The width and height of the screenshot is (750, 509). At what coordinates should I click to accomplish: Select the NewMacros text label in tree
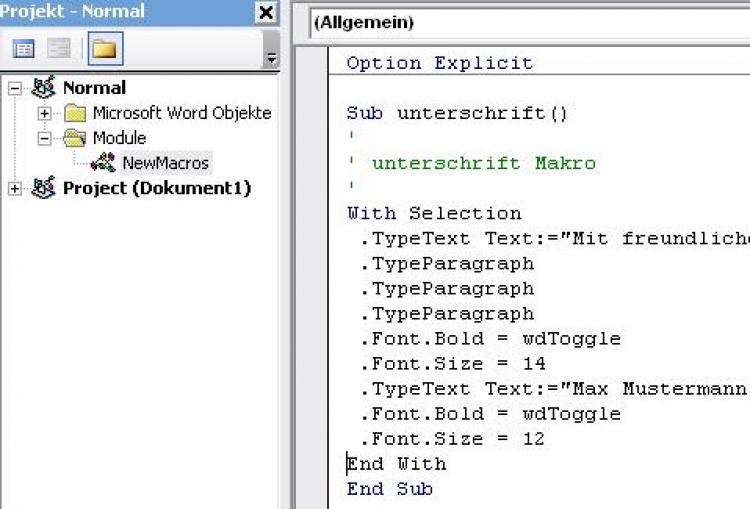click(x=165, y=163)
